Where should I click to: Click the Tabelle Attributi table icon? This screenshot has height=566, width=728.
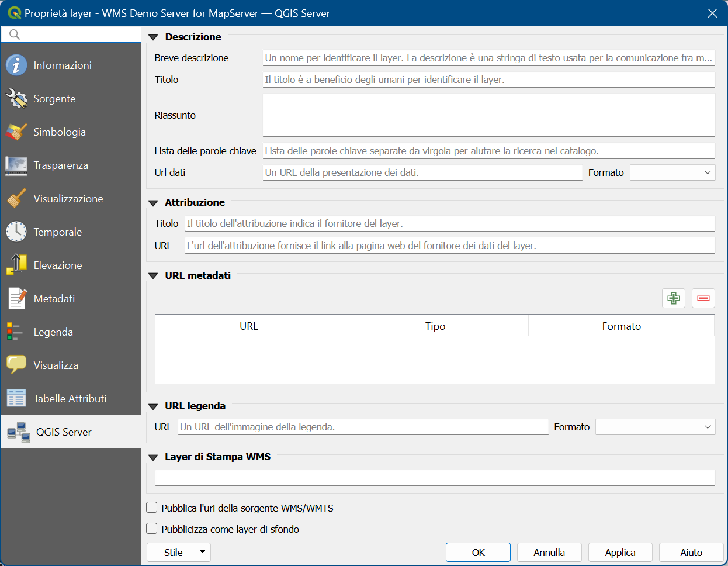pos(16,398)
